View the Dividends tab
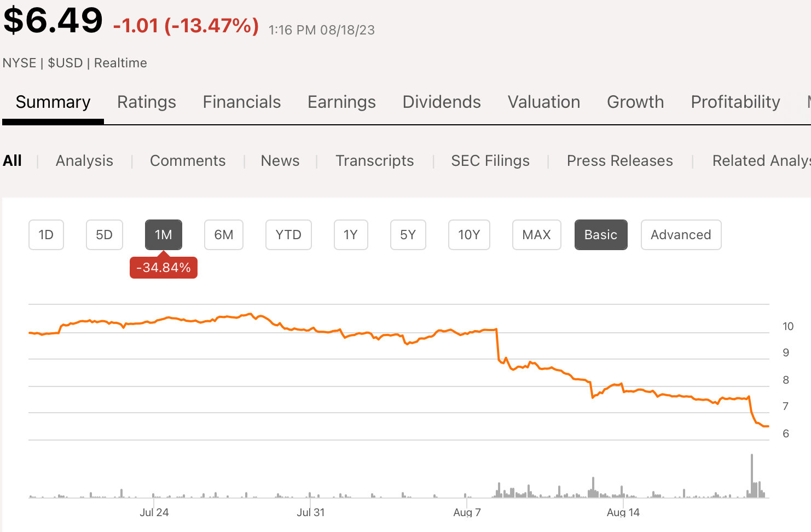Image resolution: width=811 pixels, height=532 pixels. click(442, 102)
